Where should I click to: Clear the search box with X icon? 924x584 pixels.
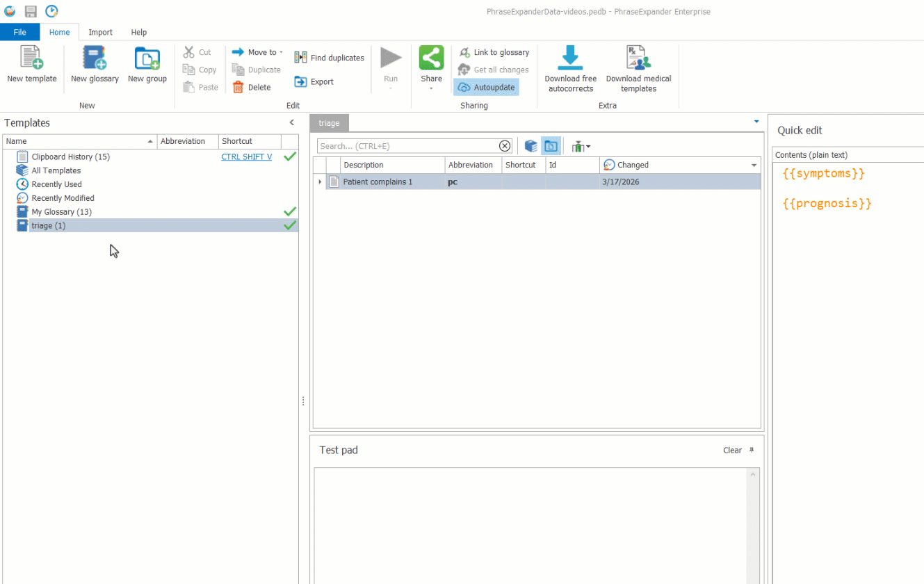pos(505,146)
